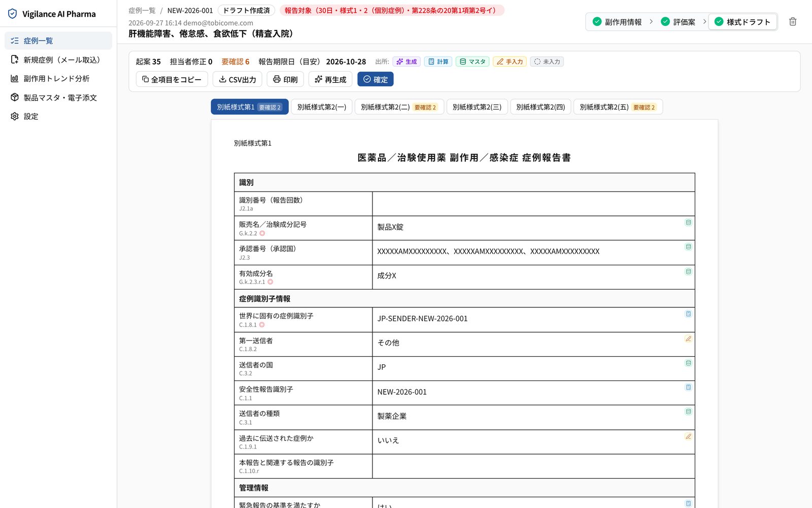This screenshot has height=508, width=812.
Task: Click the master source icon in 販売名 row
Action: click(688, 223)
